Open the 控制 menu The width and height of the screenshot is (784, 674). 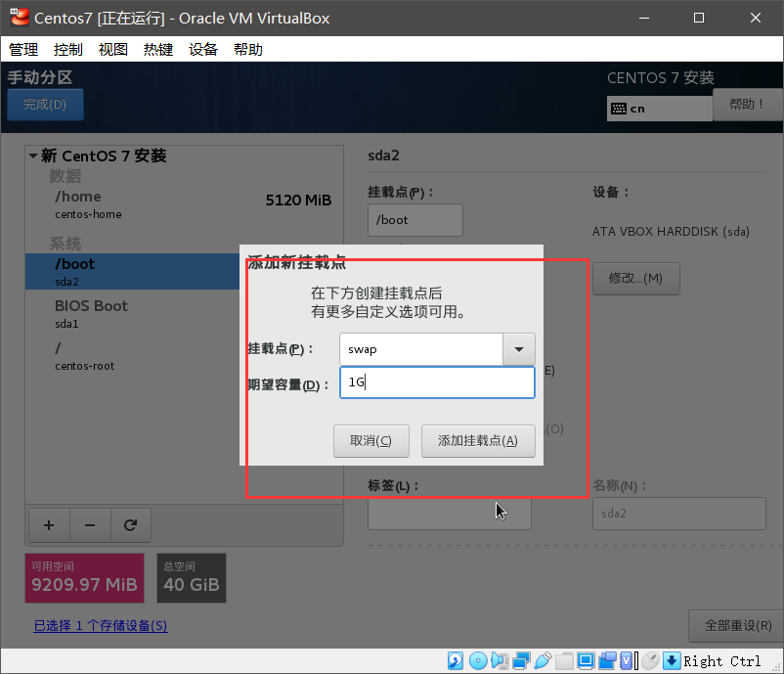coord(67,49)
